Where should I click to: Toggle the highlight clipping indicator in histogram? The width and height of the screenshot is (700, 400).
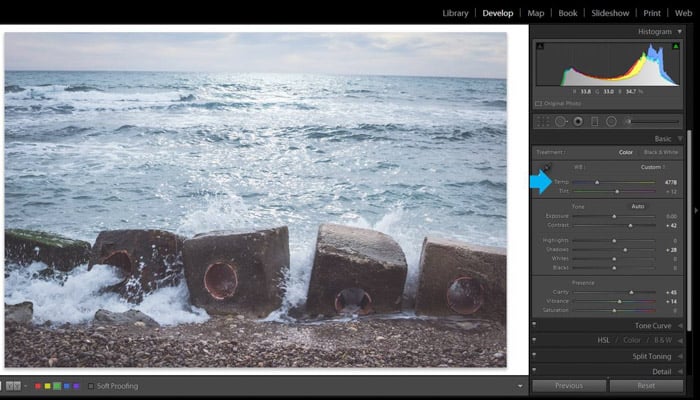click(677, 47)
